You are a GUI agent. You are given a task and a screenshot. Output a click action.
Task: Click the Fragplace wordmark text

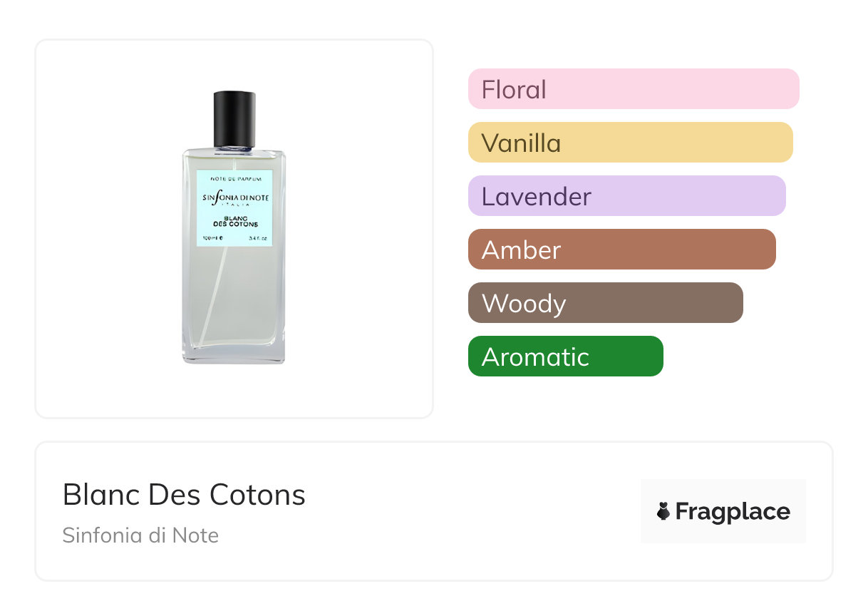pos(733,511)
